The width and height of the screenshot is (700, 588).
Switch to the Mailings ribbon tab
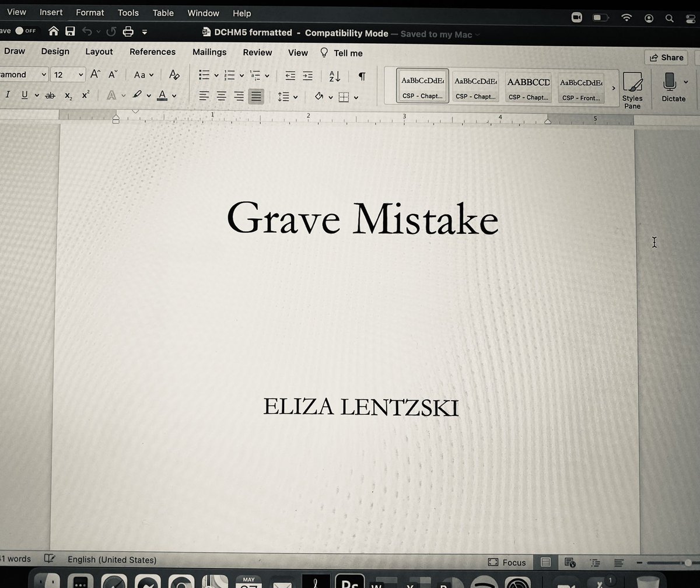(209, 52)
